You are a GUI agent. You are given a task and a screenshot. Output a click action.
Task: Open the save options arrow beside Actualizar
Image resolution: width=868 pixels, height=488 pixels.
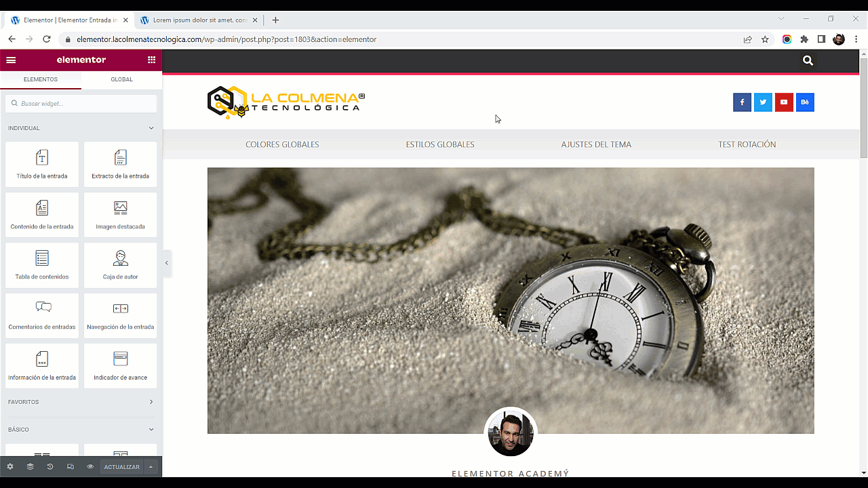[151, 467]
